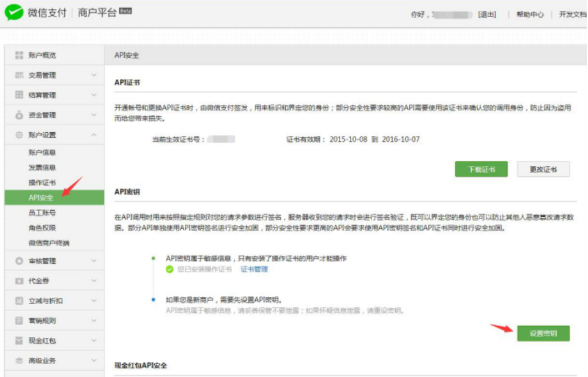
Task: Click the 资金管理 money bag icon
Action: click(x=19, y=115)
